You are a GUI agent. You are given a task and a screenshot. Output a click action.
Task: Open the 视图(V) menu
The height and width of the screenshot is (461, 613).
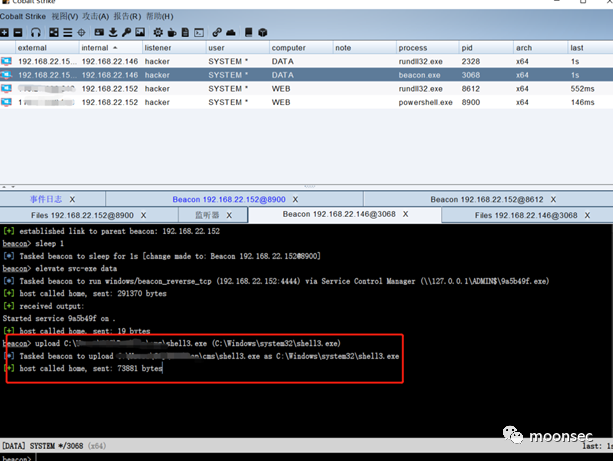(65, 16)
